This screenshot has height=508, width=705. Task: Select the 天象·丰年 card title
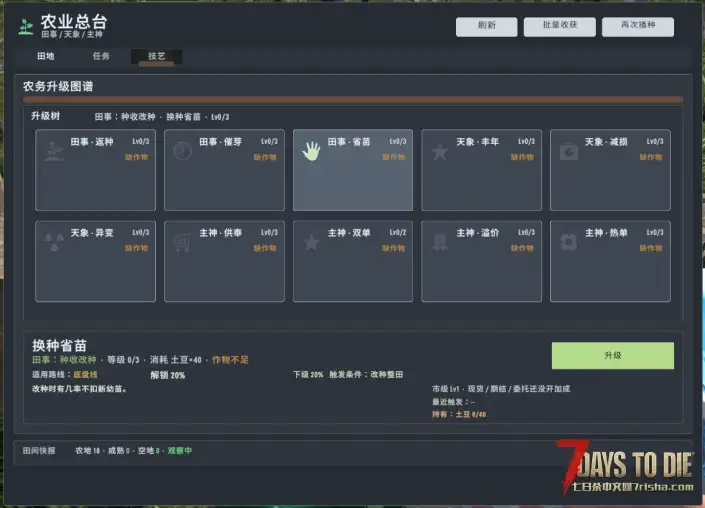pos(477,142)
